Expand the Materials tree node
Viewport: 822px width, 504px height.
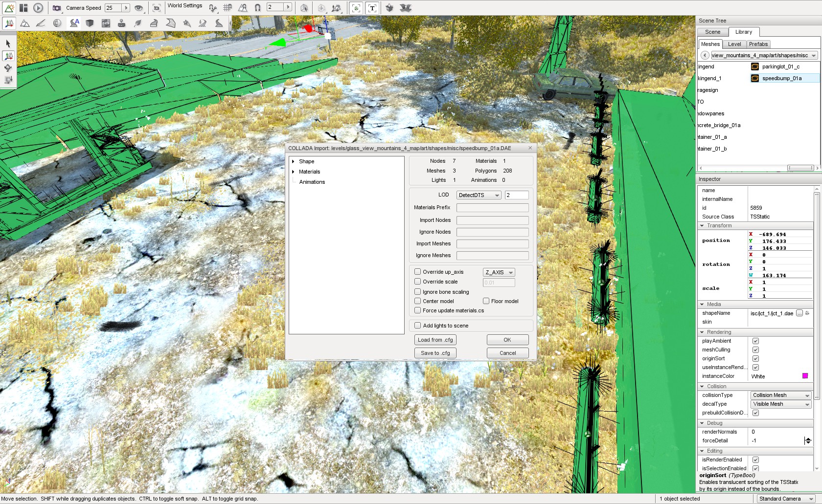tap(293, 172)
